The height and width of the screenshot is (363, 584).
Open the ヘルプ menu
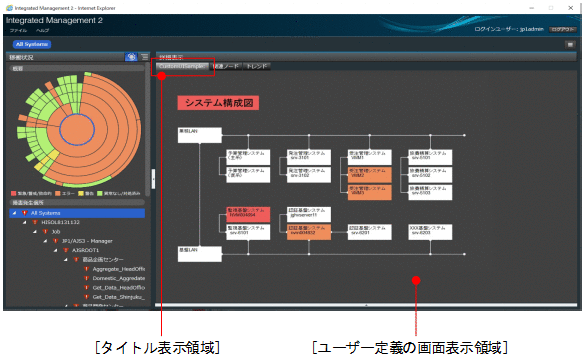(42, 31)
